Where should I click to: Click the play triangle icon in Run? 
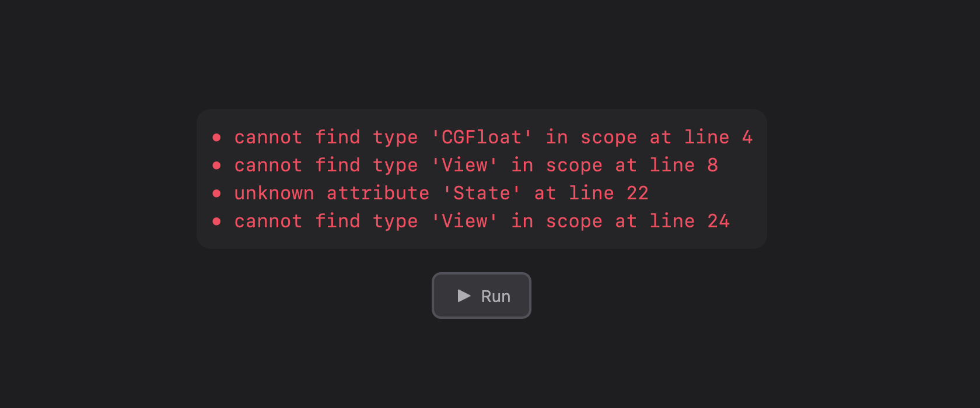pyautogui.click(x=464, y=296)
